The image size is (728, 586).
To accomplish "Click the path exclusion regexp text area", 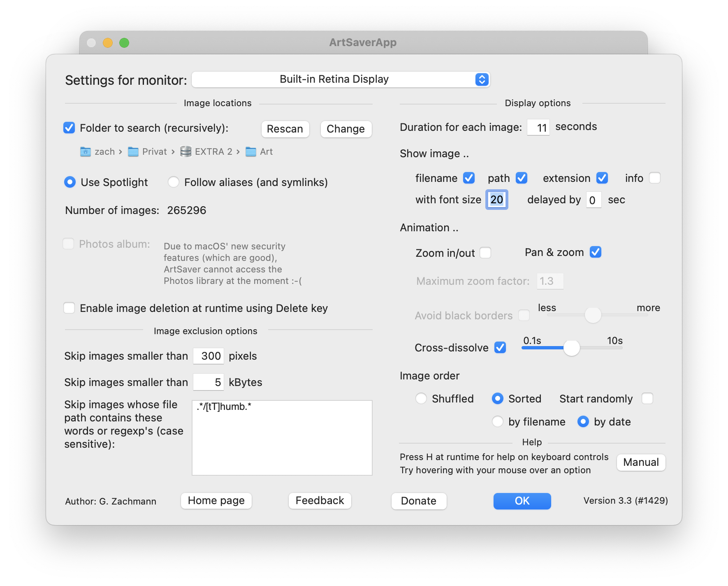I will click(x=282, y=437).
